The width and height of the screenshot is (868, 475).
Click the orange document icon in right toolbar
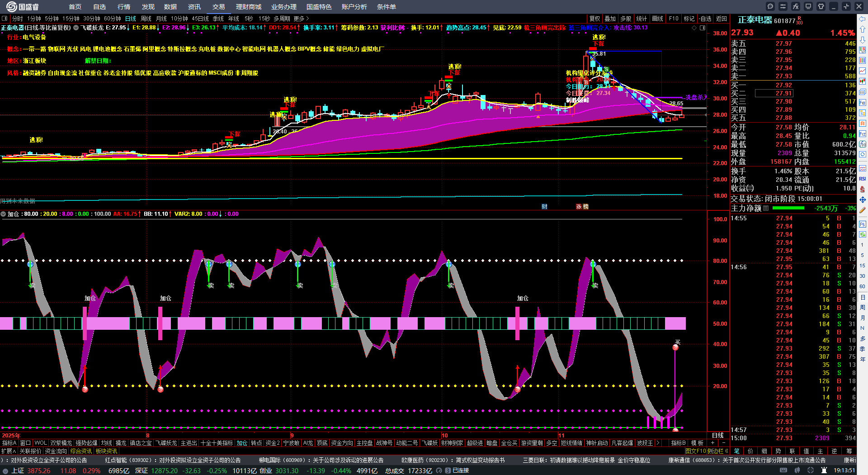[863, 123]
